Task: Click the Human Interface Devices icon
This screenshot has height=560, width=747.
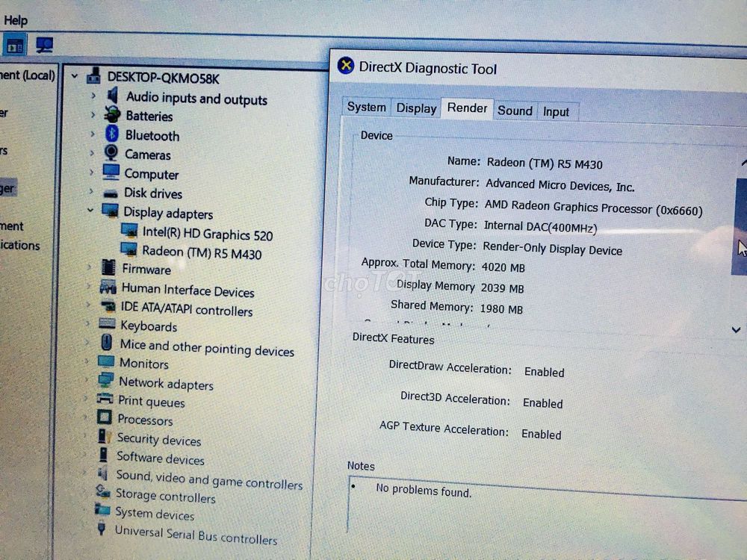Action: point(108,287)
